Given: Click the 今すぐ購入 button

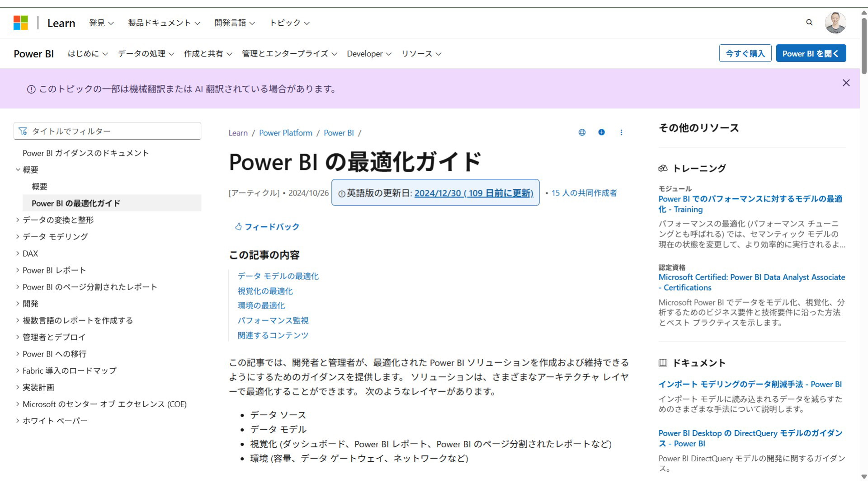Looking at the screenshot, I should (745, 53).
